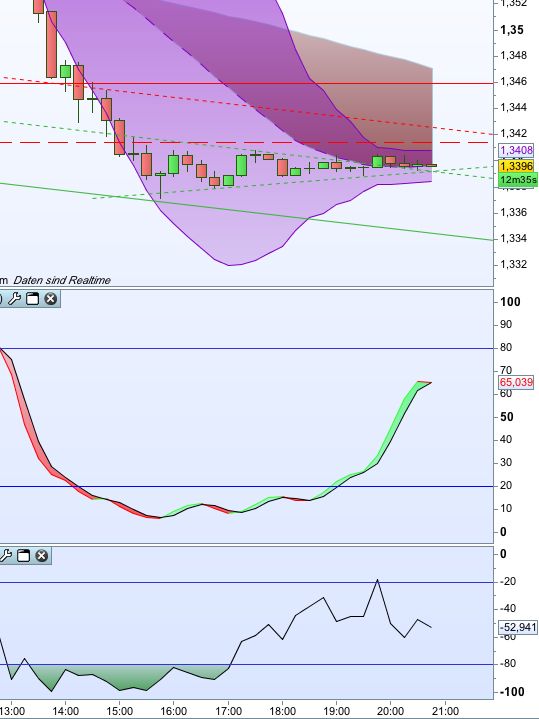Maximize the bottom indicator panel via window icon
The height and width of the screenshot is (719, 539).
(x=23, y=556)
